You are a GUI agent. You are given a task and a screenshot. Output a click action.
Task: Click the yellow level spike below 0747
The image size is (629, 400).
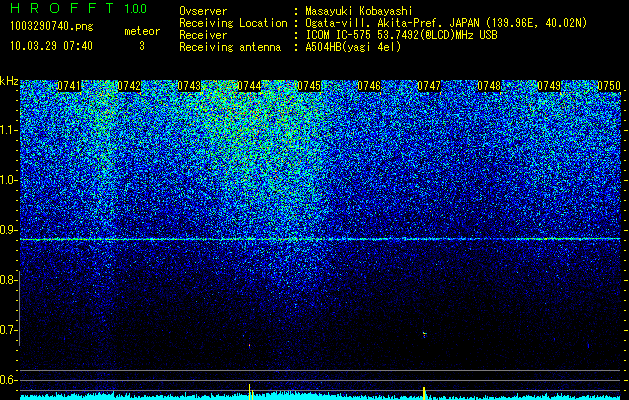point(424,393)
